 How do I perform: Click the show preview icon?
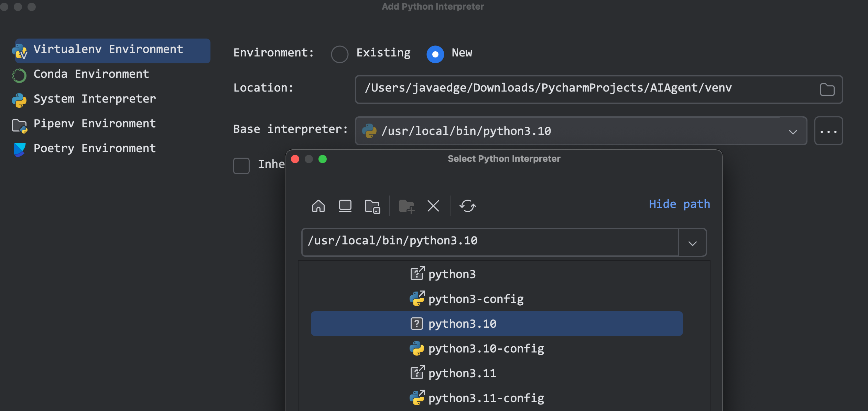(x=345, y=206)
